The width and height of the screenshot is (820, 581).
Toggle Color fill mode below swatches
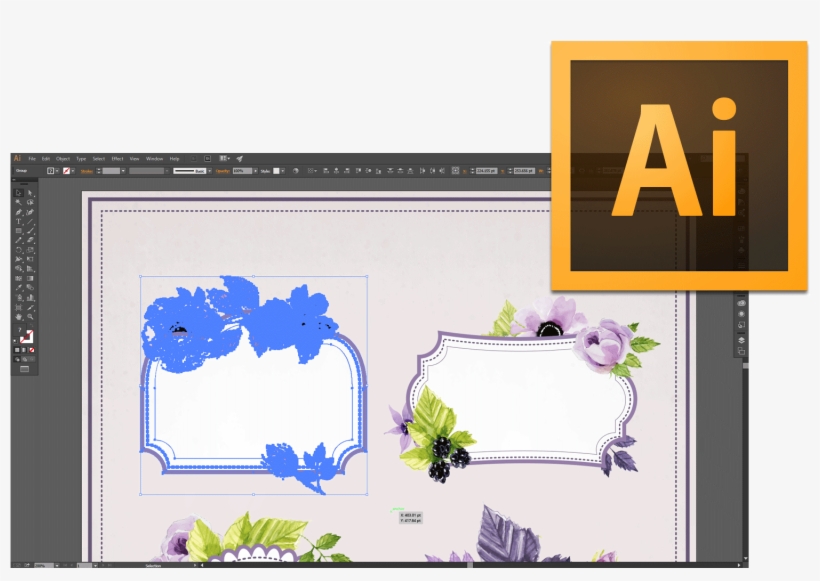[x=17, y=350]
